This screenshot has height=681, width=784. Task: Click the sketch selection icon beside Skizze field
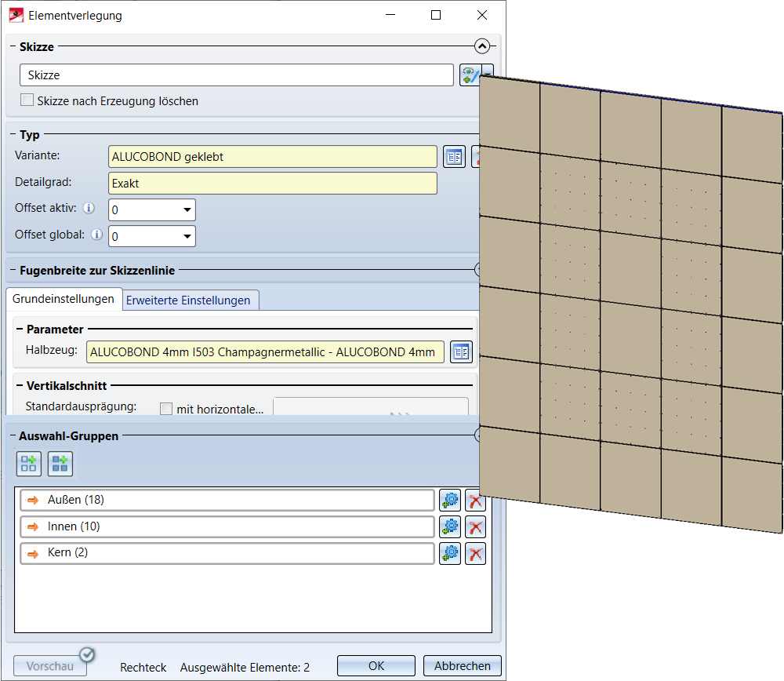470,75
